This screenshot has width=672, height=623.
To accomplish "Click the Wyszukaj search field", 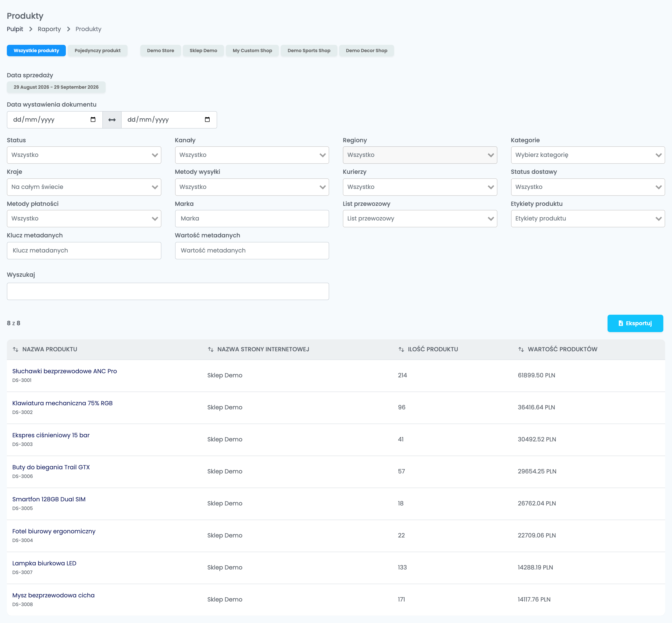I will coord(168,291).
